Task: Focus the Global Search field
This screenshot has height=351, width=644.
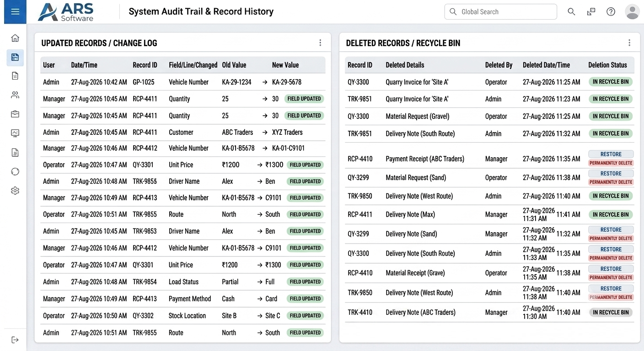Action: click(500, 12)
